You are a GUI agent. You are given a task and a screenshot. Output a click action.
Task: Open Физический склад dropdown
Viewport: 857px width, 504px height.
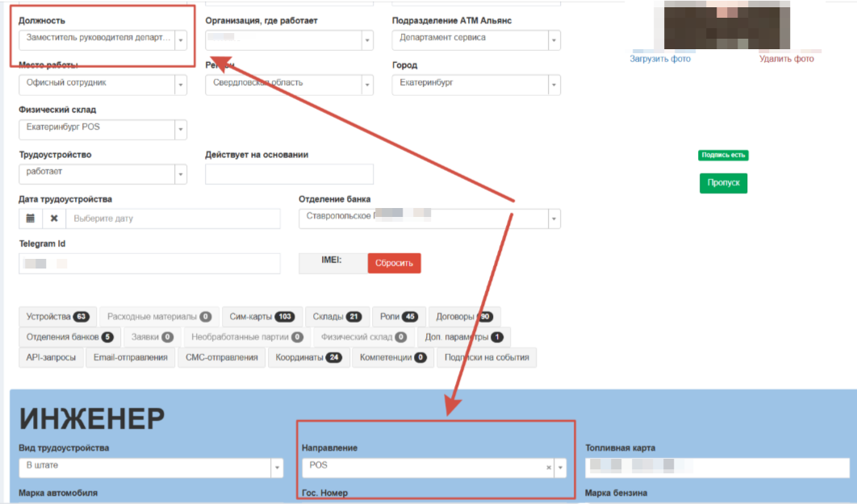(x=181, y=129)
